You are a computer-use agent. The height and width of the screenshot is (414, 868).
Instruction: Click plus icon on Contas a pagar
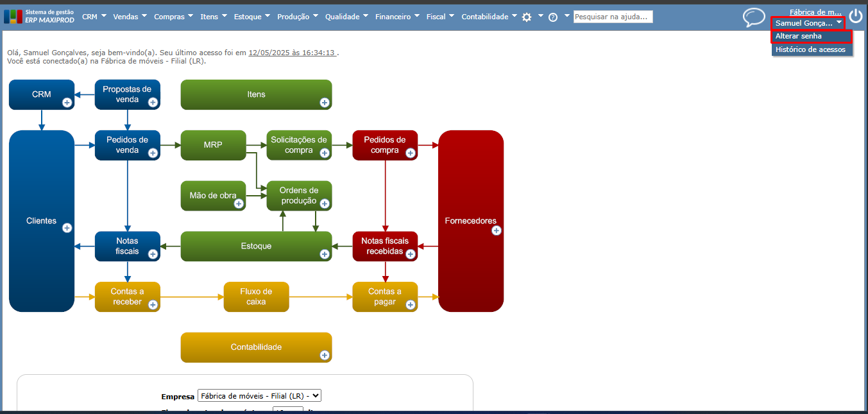[411, 305]
